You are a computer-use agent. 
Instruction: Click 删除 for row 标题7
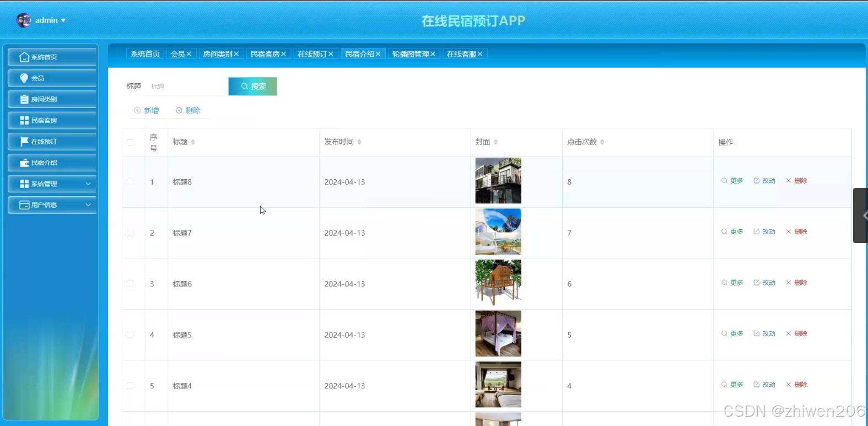coord(796,231)
